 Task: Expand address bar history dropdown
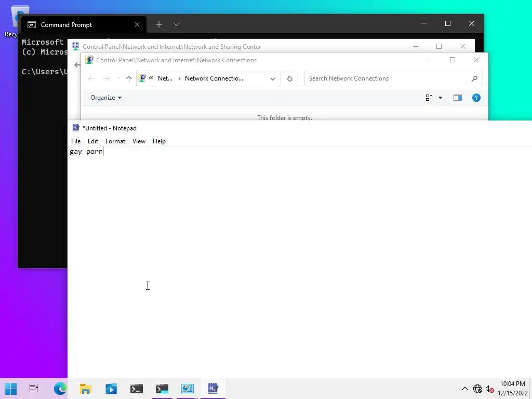pos(272,79)
